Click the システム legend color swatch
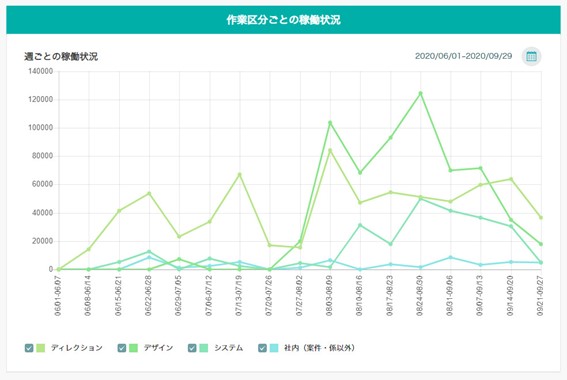The image size is (567, 380). (x=204, y=348)
